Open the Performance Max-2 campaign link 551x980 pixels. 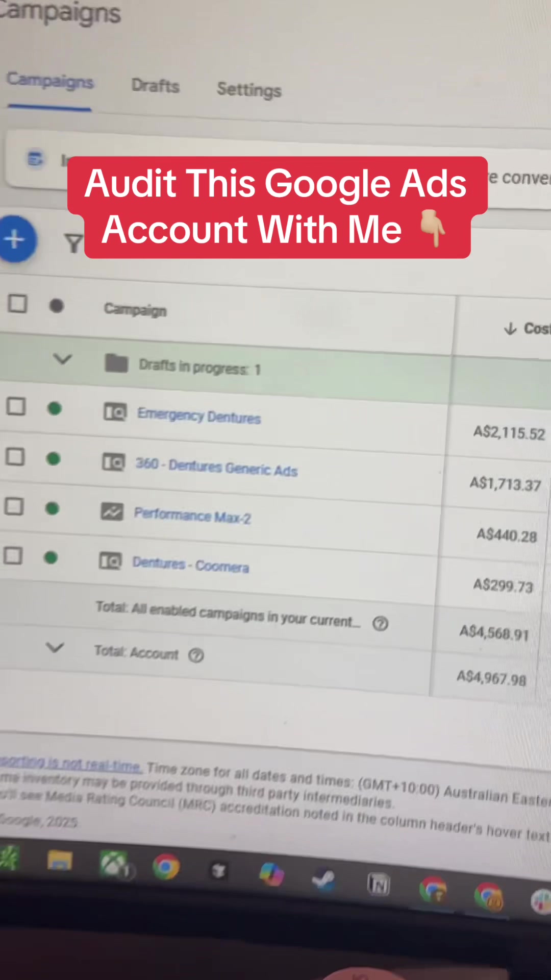pyautogui.click(x=192, y=516)
